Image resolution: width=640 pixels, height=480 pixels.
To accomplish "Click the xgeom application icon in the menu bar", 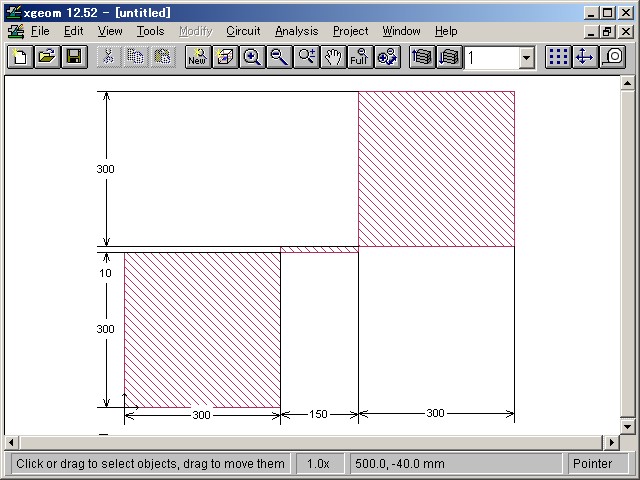I will pyautogui.click(x=16, y=31).
